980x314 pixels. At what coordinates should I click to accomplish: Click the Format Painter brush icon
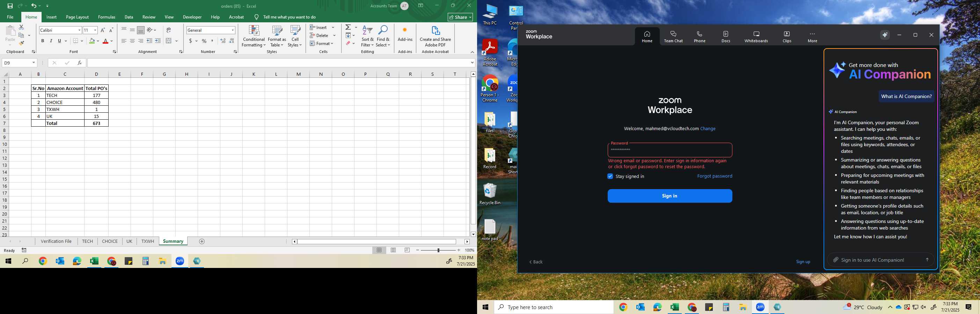[21, 43]
